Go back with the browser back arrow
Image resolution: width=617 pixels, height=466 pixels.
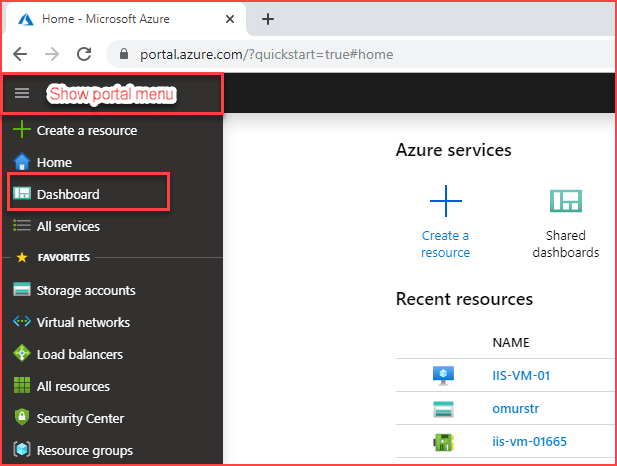click(x=20, y=54)
